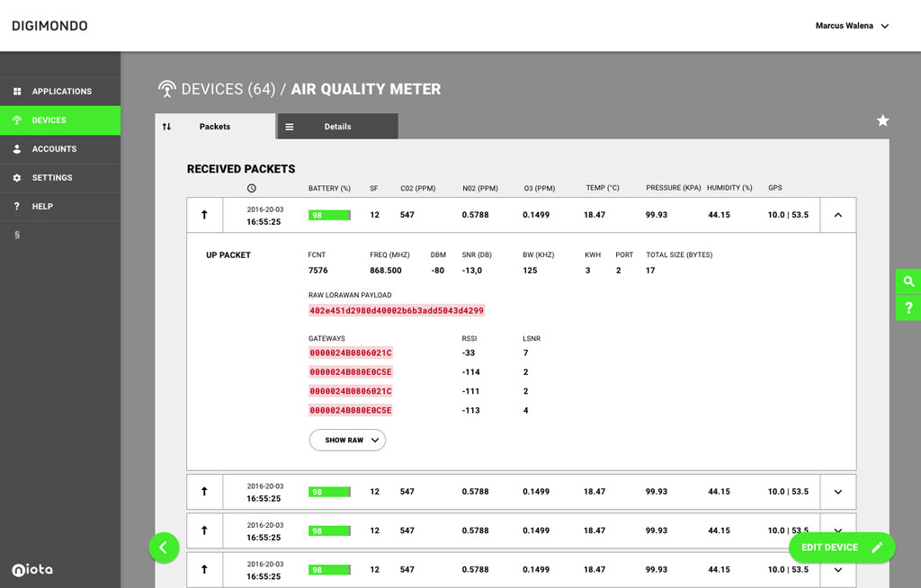Viewport: 921px width, 588px height.
Task: Click battery bar in first packet row
Action: [329, 215]
